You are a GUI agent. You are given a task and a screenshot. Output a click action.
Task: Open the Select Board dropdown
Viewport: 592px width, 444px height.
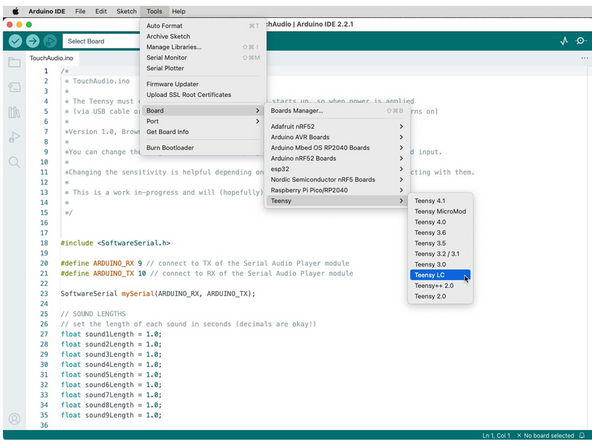click(x=102, y=41)
